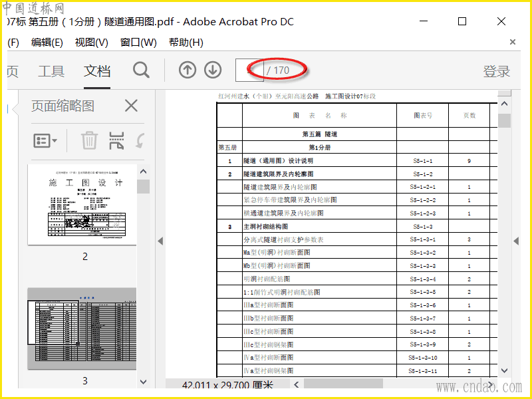Click the 页面缩略图 panel title
This screenshot has height=399, width=532.
click(x=63, y=106)
